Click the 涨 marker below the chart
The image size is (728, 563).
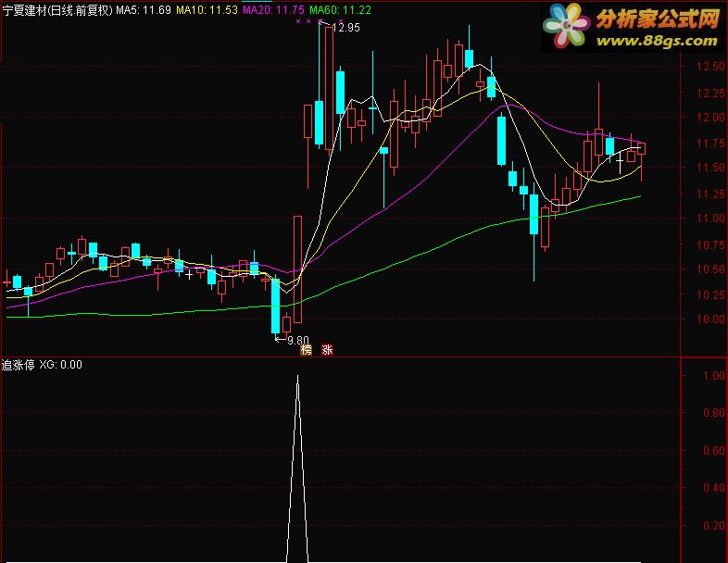click(327, 349)
